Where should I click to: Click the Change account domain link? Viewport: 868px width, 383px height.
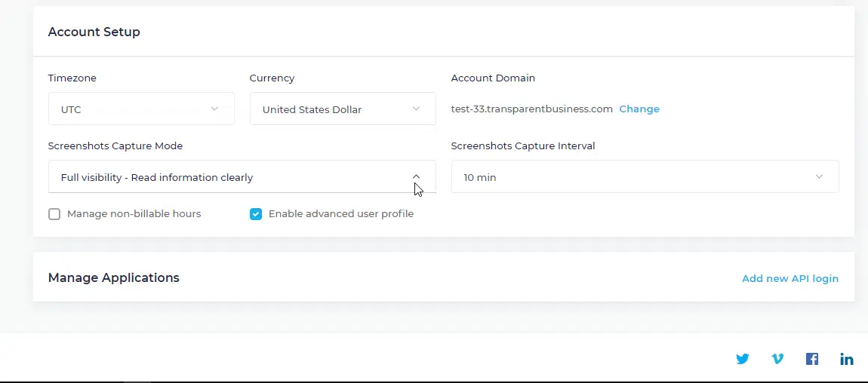[639, 109]
